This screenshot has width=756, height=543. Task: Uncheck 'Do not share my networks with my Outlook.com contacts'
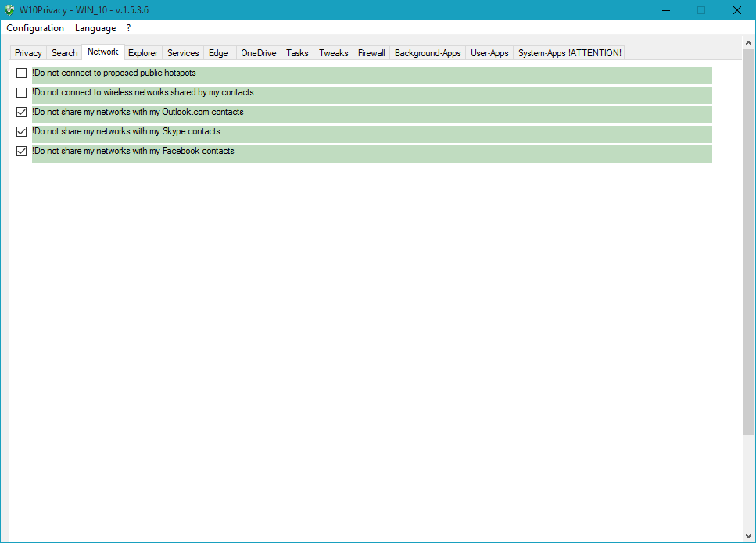point(21,112)
